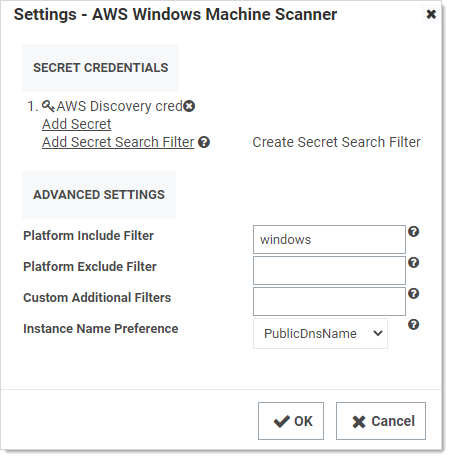Click the Cancel button

click(x=381, y=421)
